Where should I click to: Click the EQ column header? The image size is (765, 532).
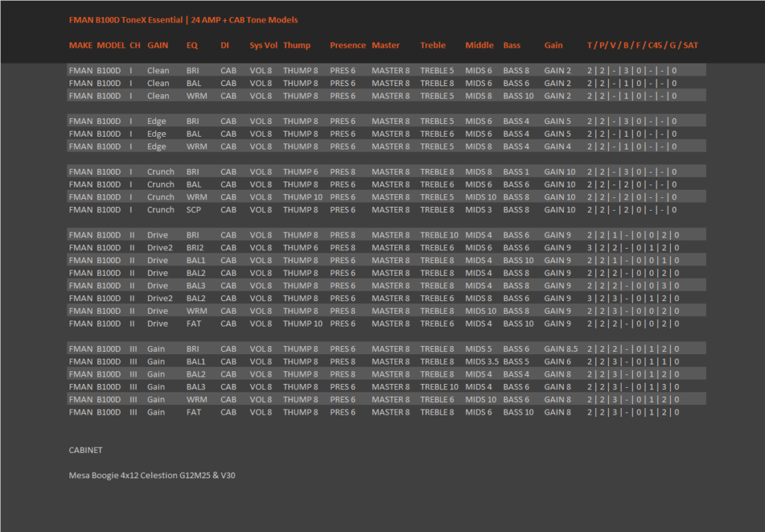pos(192,46)
